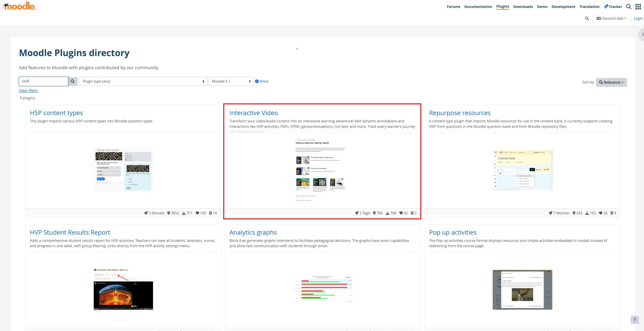644x331 pixels.
Task: Open the Plugin type (any) dropdown
Action: [143, 81]
